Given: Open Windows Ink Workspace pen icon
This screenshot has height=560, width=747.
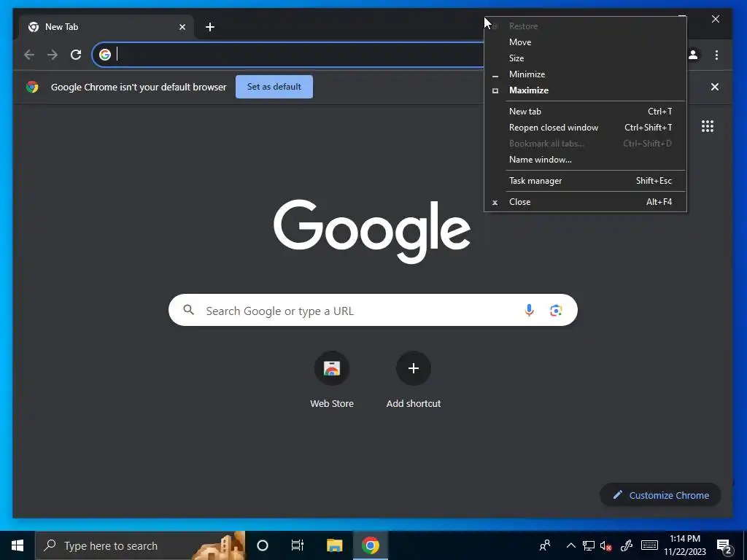Looking at the screenshot, I should click(x=627, y=545).
